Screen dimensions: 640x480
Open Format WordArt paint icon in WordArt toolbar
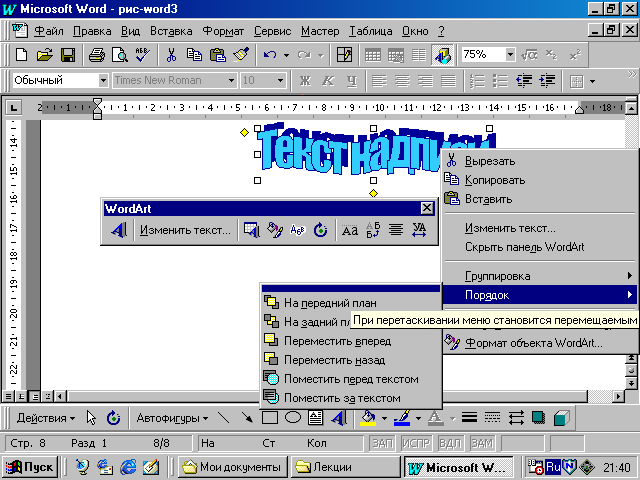click(275, 230)
